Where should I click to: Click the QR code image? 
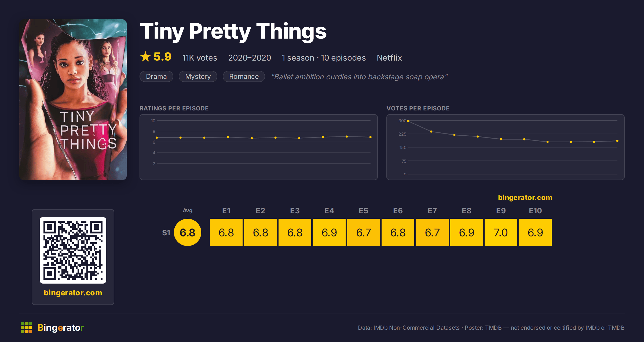pos(73,250)
